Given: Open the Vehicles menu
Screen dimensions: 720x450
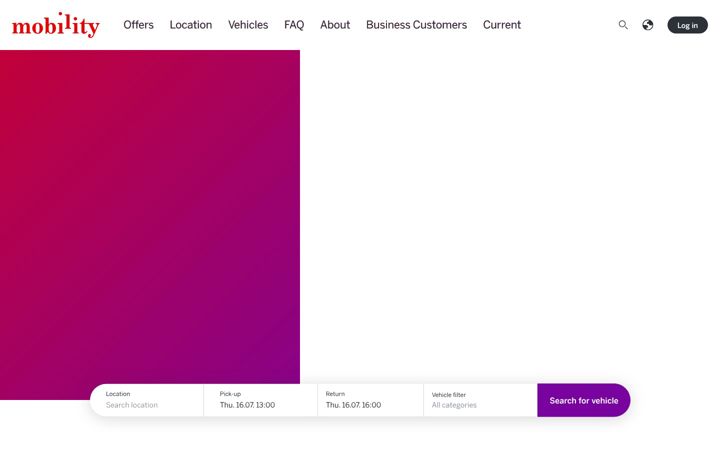Looking at the screenshot, I should (248, 25).
